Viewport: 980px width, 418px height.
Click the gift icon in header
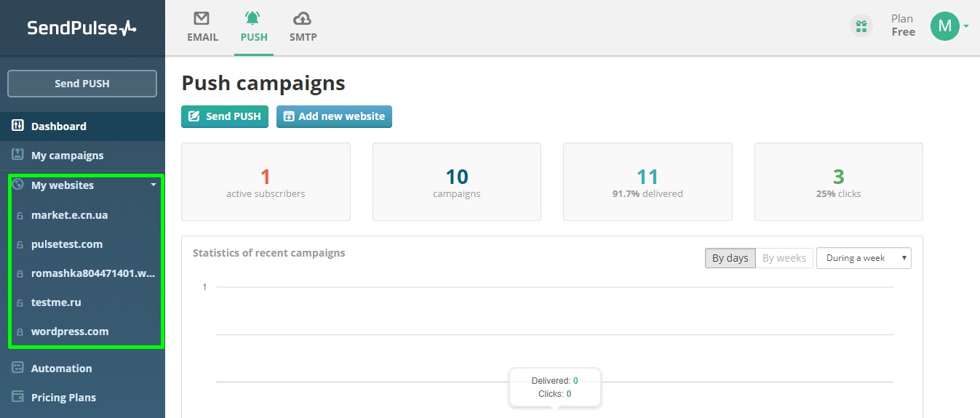coord(861,27)
